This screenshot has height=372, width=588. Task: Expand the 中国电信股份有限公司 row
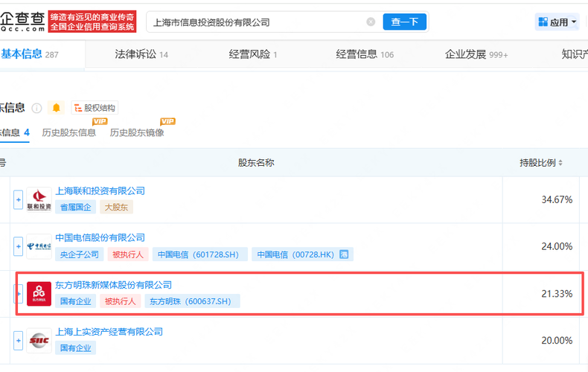pyautogui.click(x=19, y=246)
